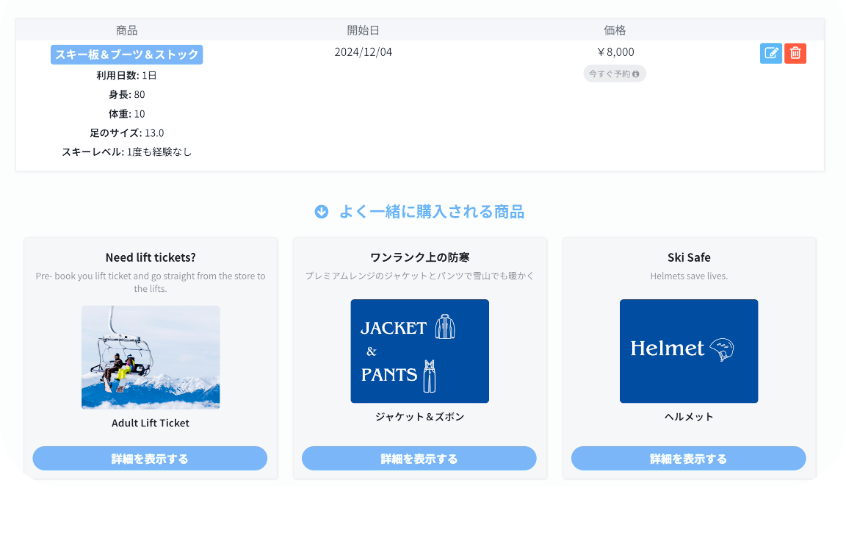Click the blue edit pencil icon
This screenshot has height=540, width=846.
point(770,53)
